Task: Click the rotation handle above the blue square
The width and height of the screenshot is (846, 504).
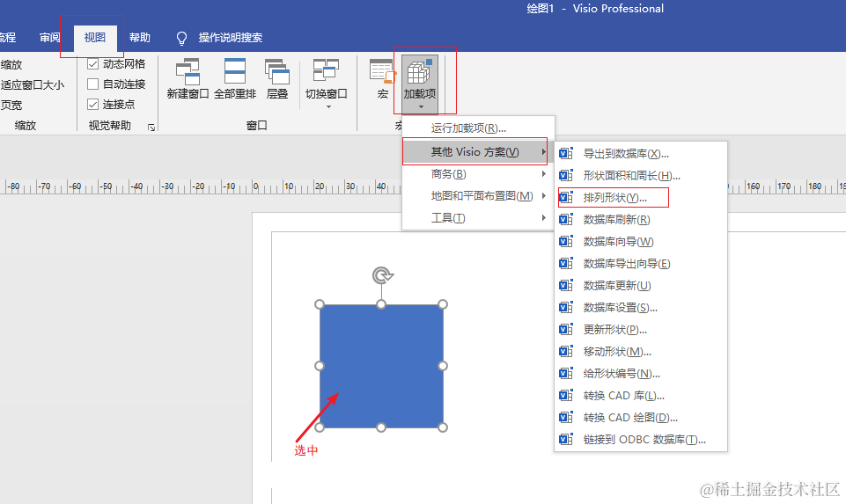Action: click(x=382, y=275)
